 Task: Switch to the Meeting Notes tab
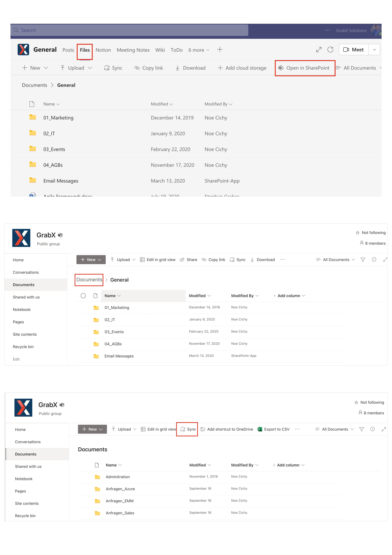(133, 50)
